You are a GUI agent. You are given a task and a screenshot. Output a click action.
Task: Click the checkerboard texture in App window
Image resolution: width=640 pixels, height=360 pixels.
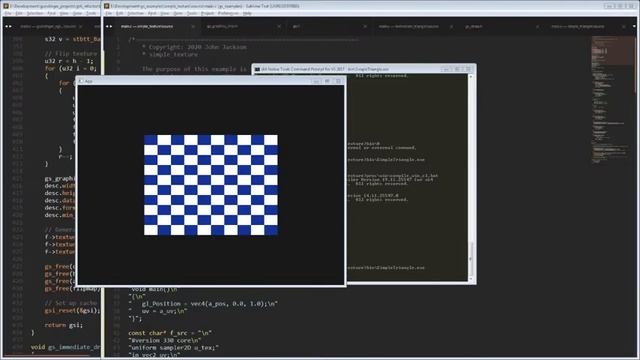coord(211,185)
